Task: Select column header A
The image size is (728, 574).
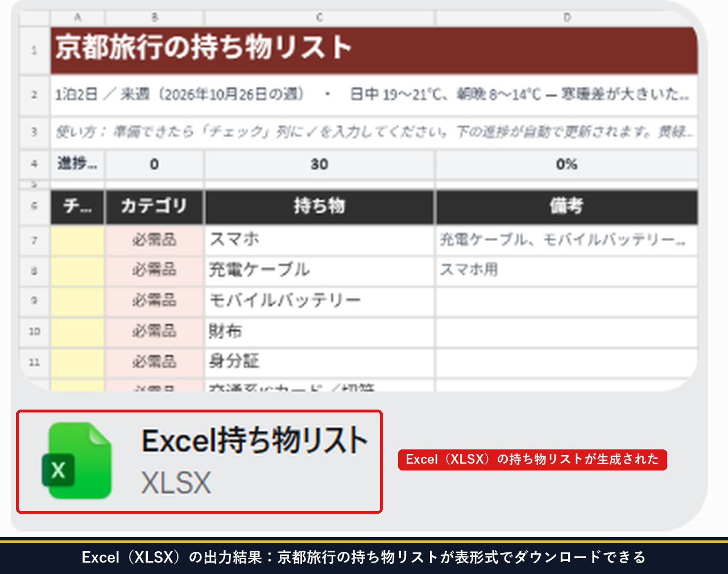Action: pyautogui.click(x=77, y=18)
